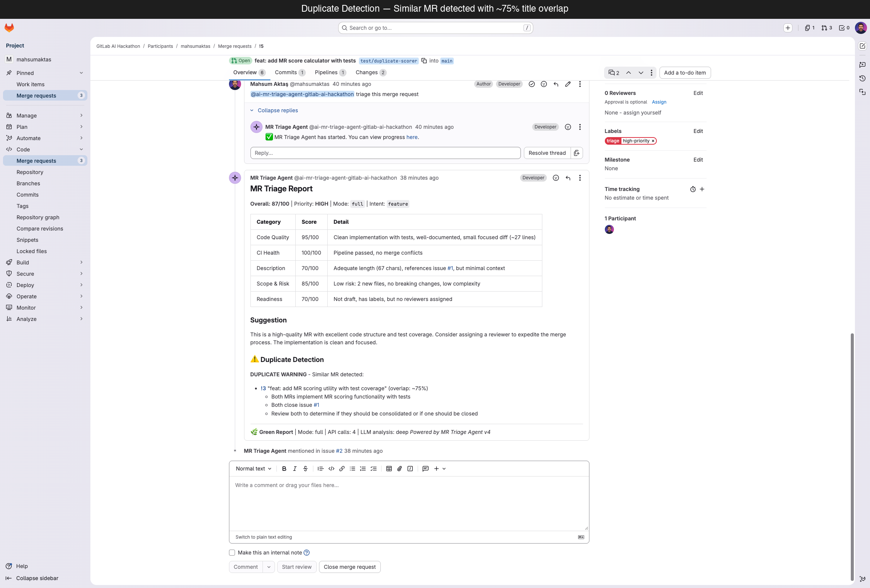Start time tracking timer icon
870x588 pixels.
[693, 189]
